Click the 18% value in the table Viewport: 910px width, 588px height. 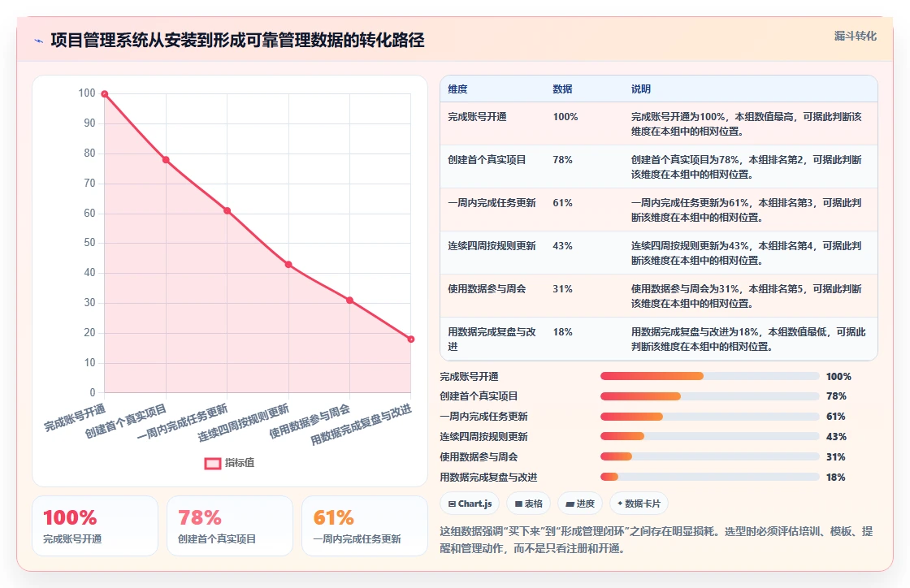point(562,331)
